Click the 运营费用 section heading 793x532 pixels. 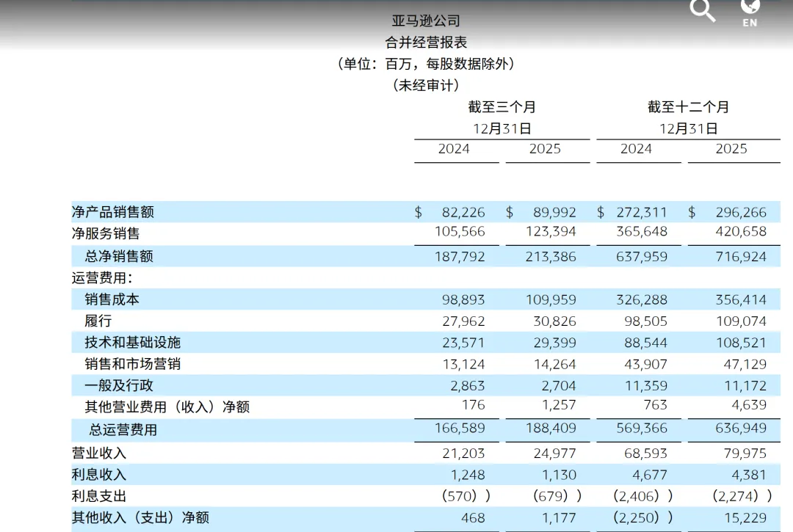[x=101, y=277]
